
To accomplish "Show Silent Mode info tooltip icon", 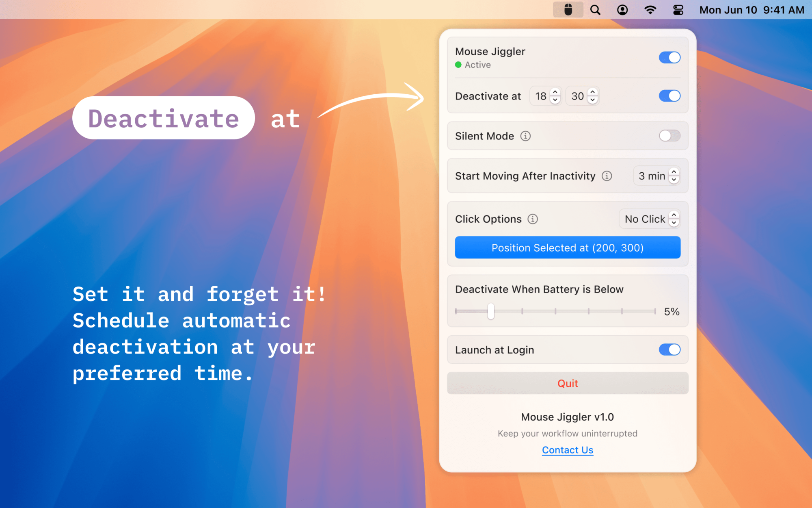I will coord(525,136).
